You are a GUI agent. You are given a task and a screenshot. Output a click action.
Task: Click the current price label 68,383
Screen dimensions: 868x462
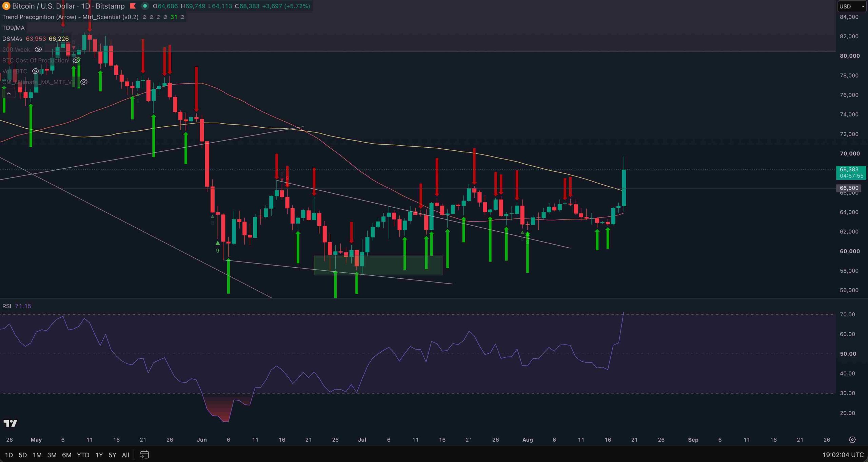(851, 172)
